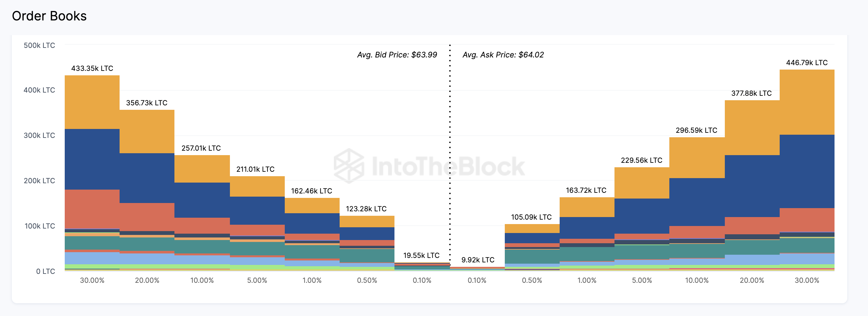This screenshot has height=316, width=868.
Task: Click the 19.55k LTC bid label
Action: (421, 255)
